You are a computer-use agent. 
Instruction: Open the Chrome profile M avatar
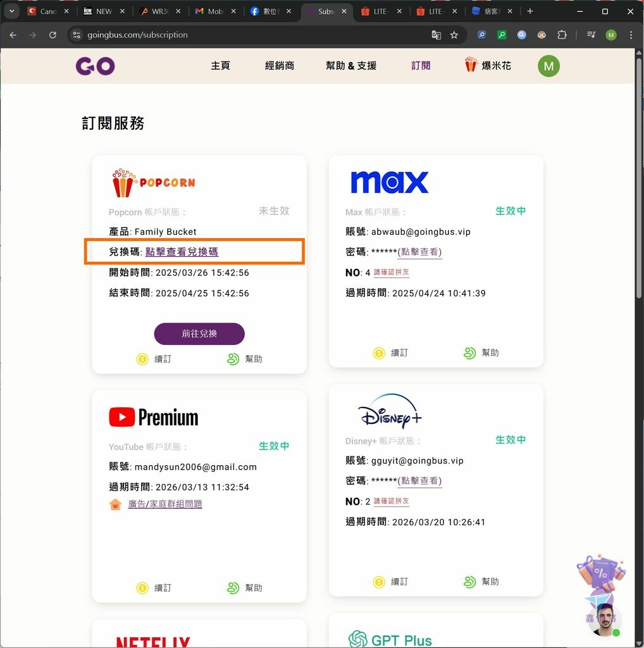pyautogui.click(x=611, y=35)
